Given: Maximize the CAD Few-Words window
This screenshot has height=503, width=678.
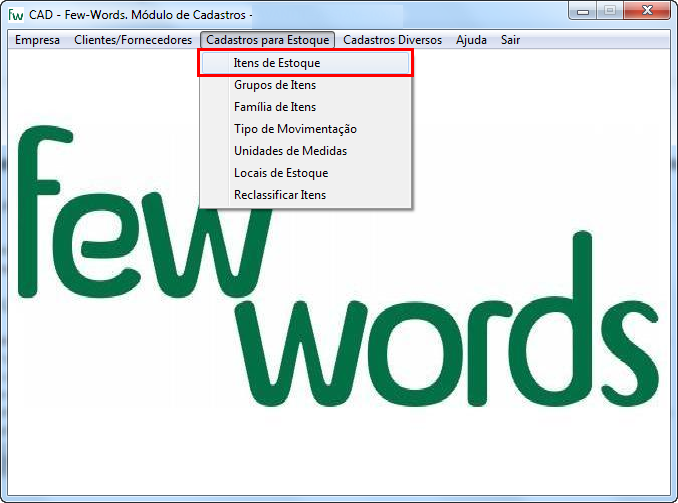Looking at the screenshot, I should (x=610, y=10).
